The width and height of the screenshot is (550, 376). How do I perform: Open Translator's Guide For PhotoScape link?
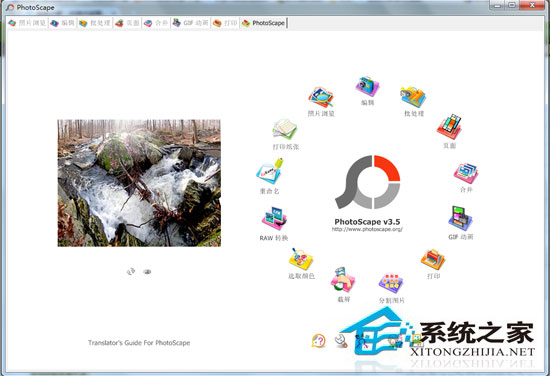click(139, 343)
